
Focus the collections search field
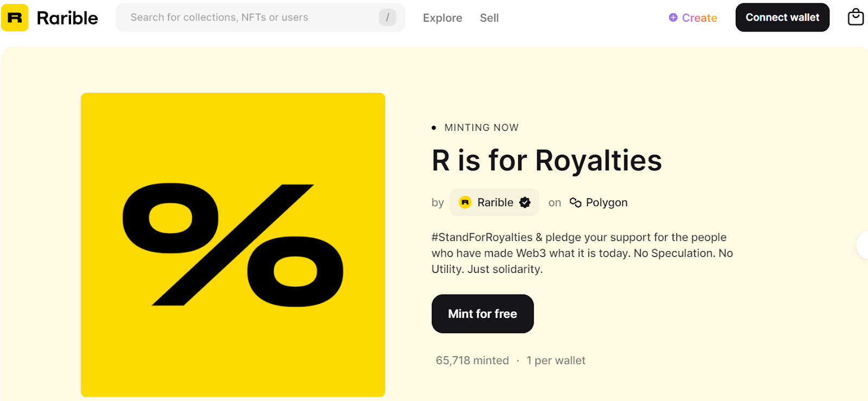[250, 17]
